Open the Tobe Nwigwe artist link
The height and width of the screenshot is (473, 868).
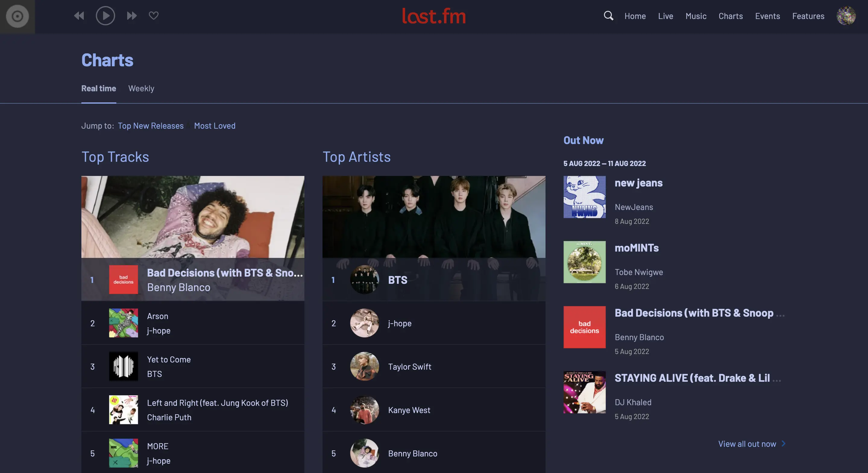point(639,272)
